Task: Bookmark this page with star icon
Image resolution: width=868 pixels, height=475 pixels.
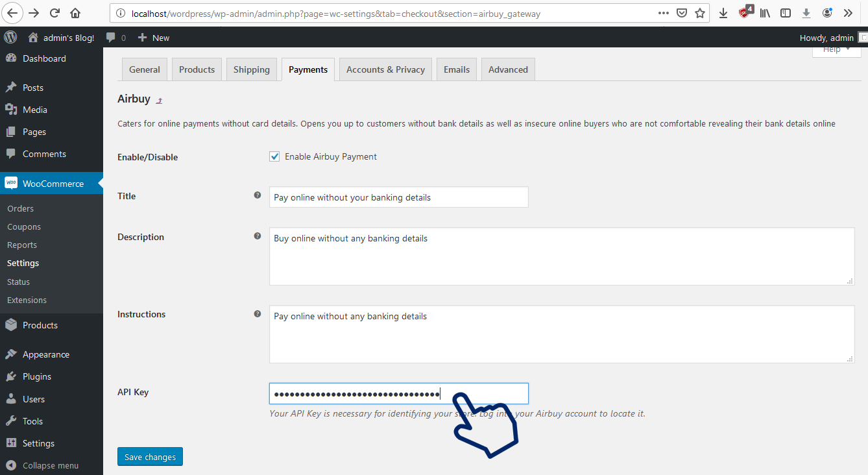Action: 700,13
